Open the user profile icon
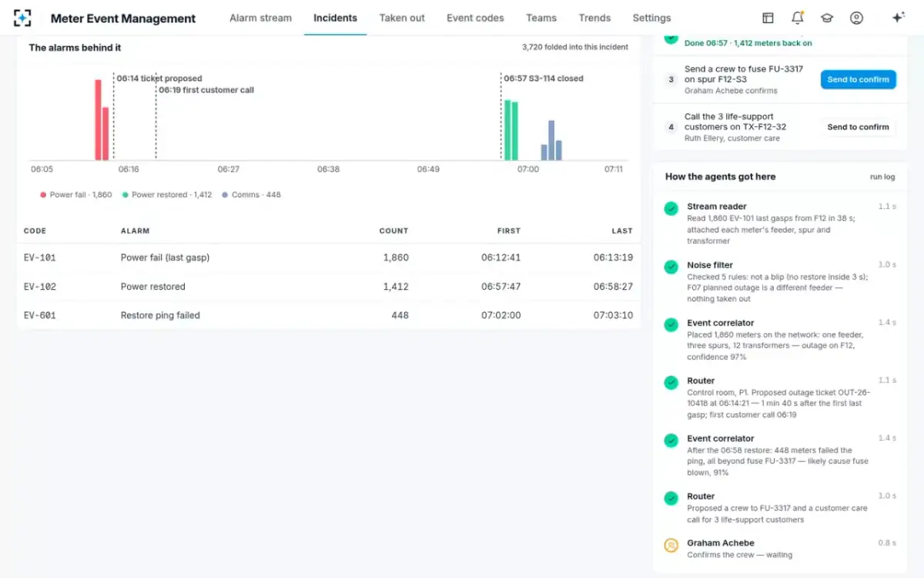924x578 pixels. [856, 18]
